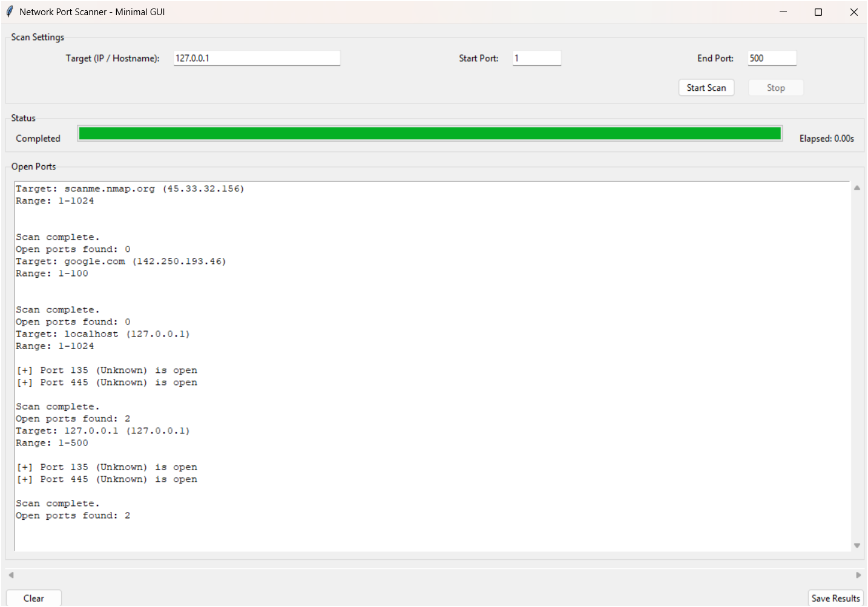Click the "Completed" status label

click(x=38, y=139)
